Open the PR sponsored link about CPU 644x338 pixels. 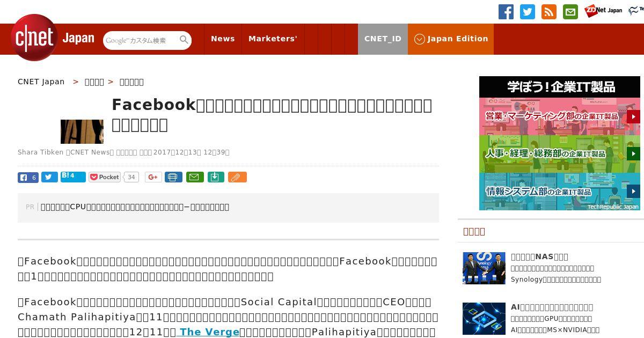[135, 207]
